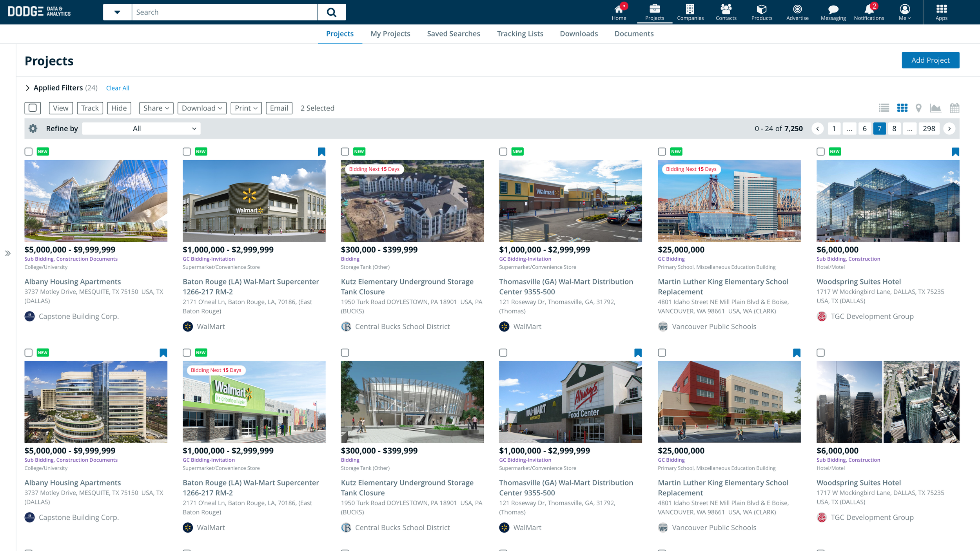Switch to grid card view

pos(902,108)
